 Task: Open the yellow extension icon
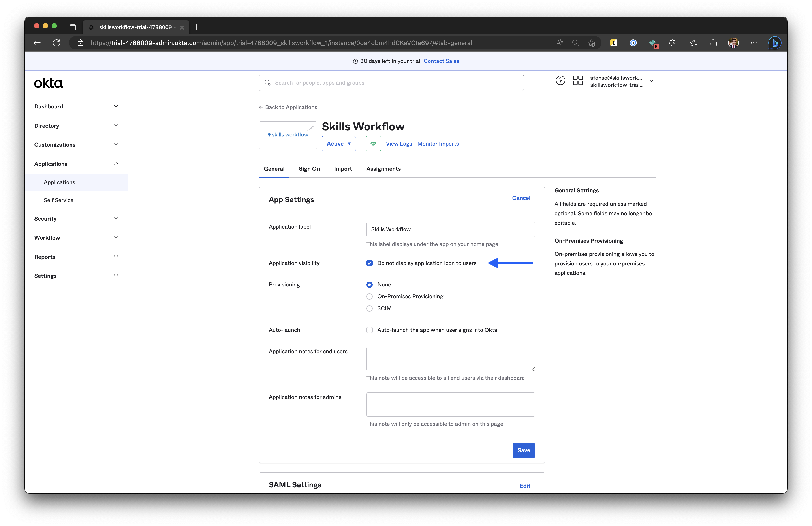tap(614, 43)
